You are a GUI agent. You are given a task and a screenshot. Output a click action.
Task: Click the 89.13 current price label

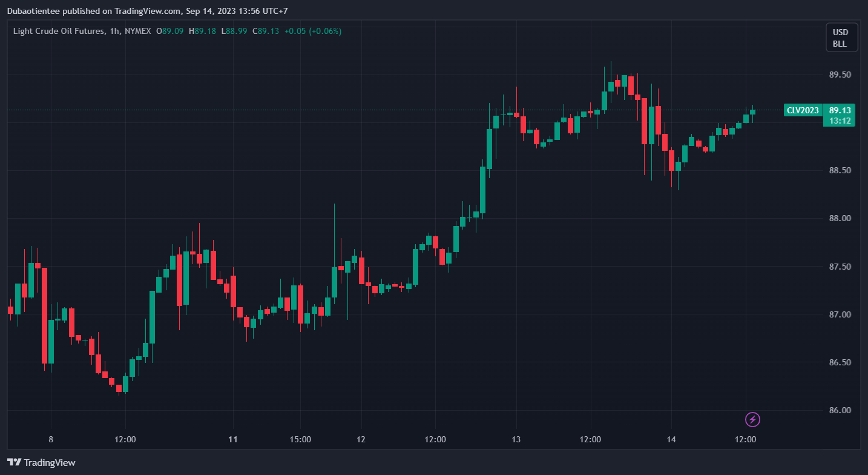pos(840,110)
